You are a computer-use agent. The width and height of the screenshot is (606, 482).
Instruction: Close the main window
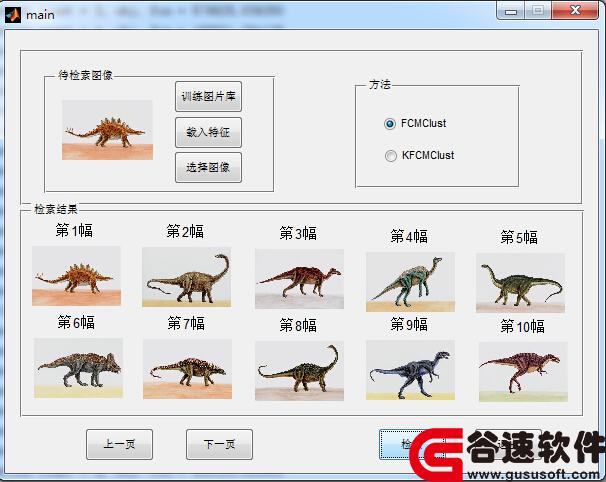(x=575, y=10)
